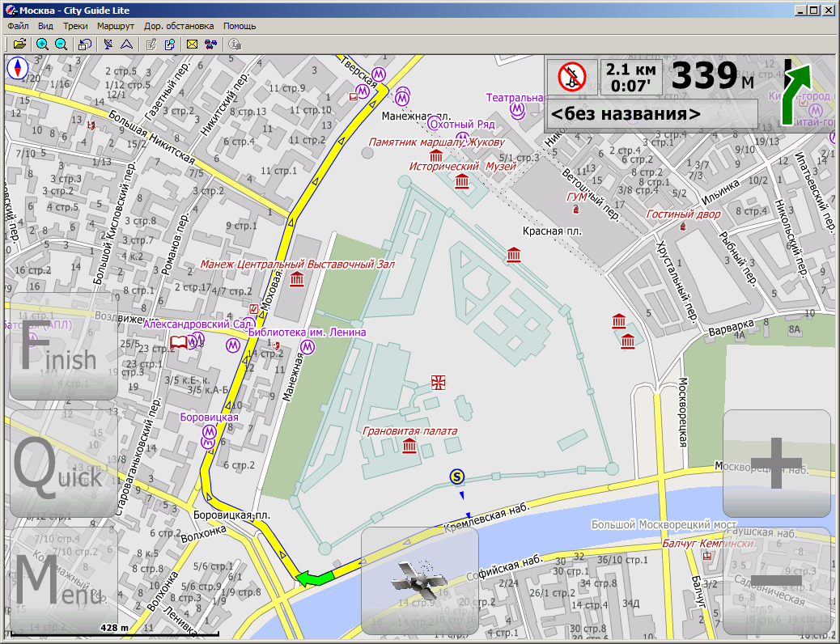Click the Софийская наб. label

coord(504,568)
